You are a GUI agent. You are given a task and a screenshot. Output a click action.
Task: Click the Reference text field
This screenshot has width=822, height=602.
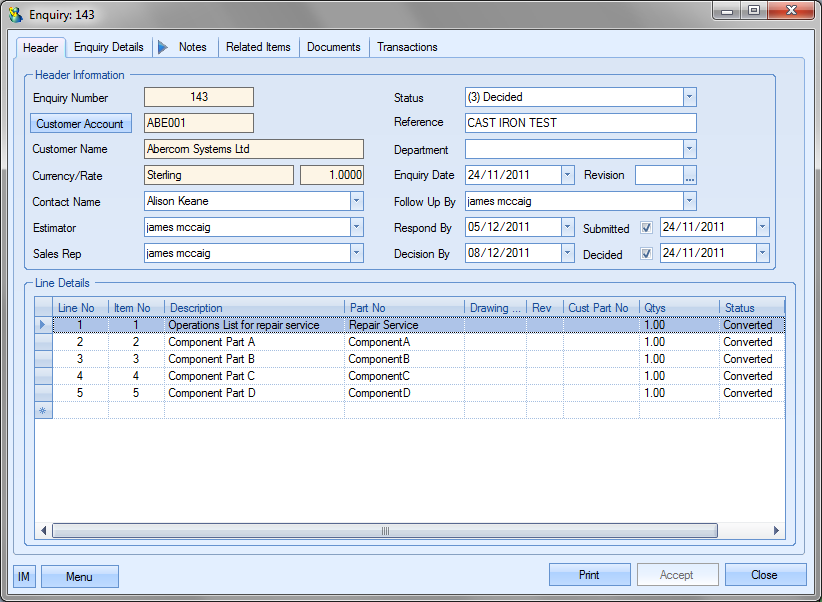(x=580, y=123)
